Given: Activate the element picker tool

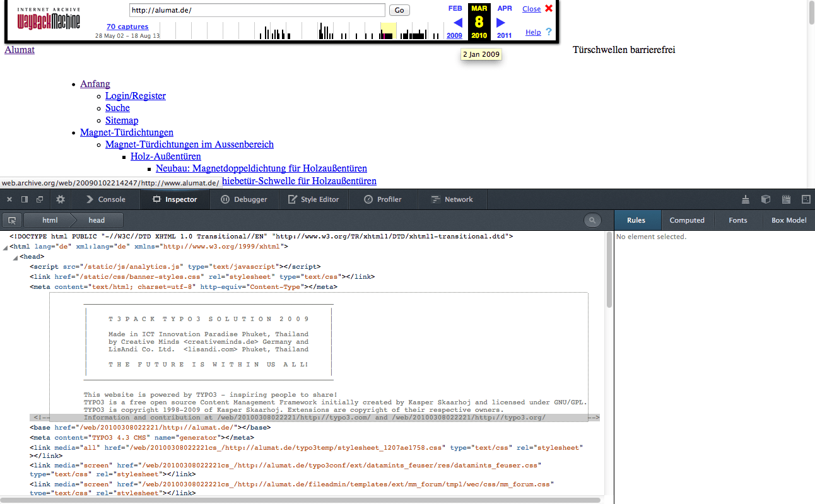Looking at the screenshot, I should point(11,220).
